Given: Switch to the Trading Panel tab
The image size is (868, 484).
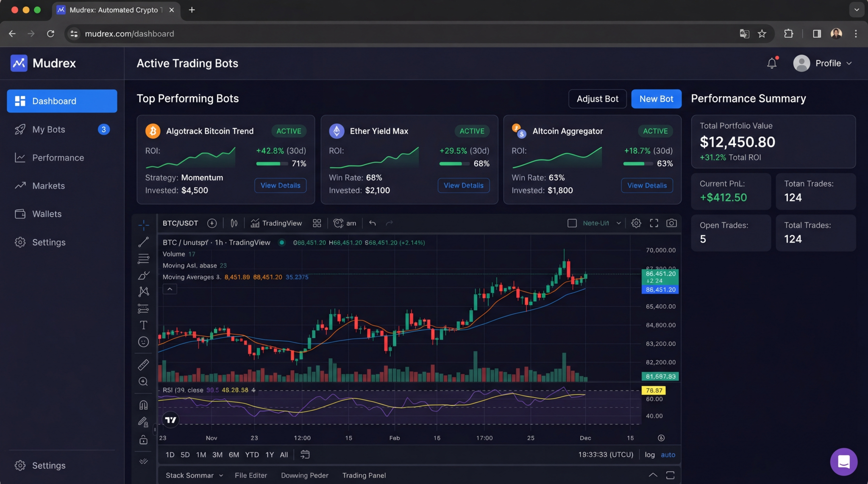Looking at the screenshot, I should (x=364, y=475).
